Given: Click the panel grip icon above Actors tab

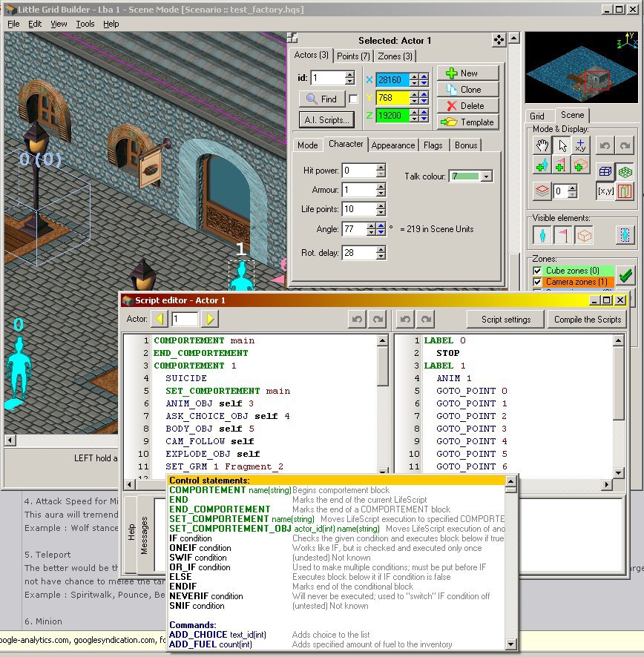Looking at the screenshot, I should 292,38.
